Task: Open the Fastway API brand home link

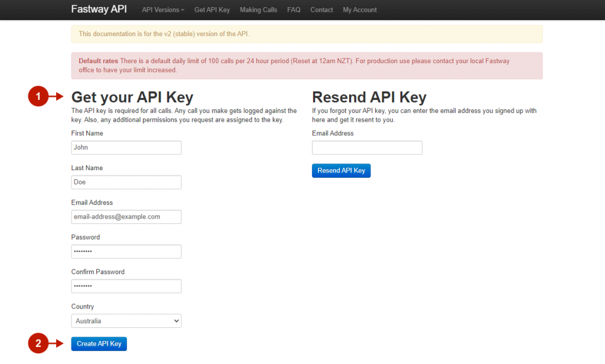Action: tap(99, 9)
